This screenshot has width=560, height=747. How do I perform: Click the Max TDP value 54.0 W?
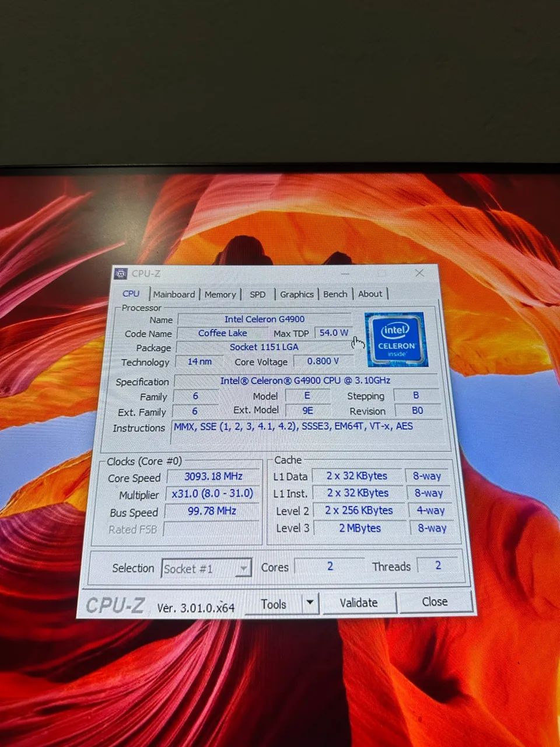pyautogui.click(x=334, y=333)
